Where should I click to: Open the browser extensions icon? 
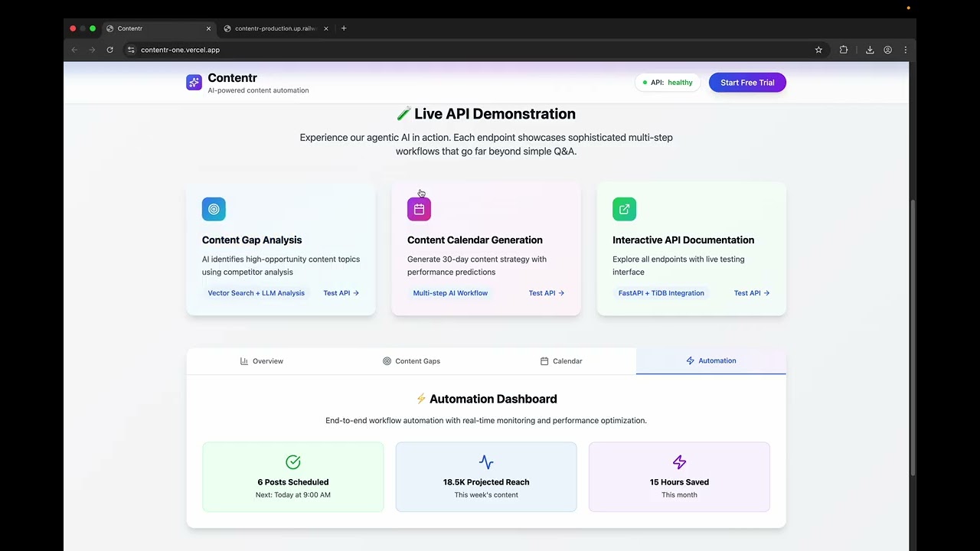pyautogui.click(x=843, y=49)
